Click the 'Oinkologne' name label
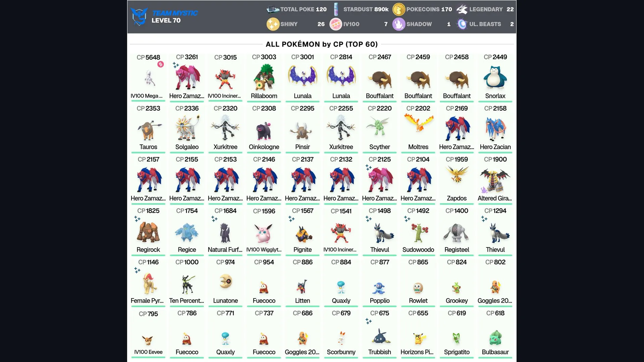The image size is (644, 362). 264,147
